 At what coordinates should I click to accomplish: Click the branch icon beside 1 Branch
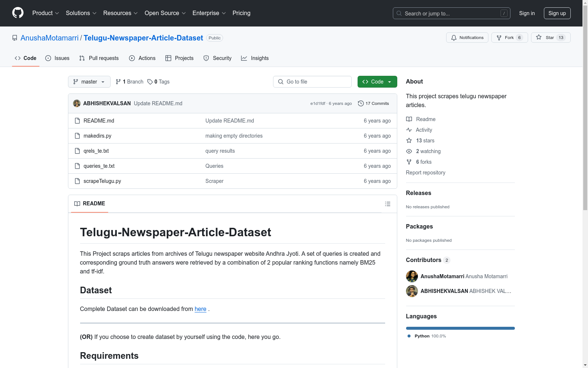coord(118,82)
